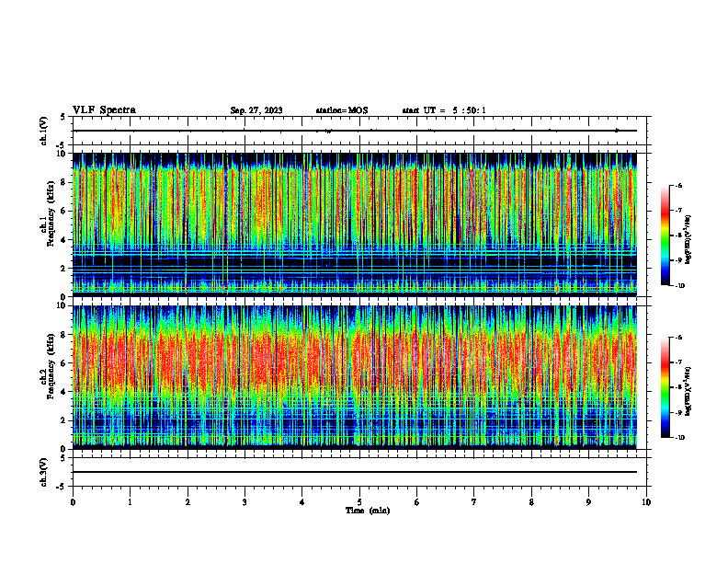Select the ch.2 "Frequency (kHz)" axis label
The width and height of the screenshot is (728, 563).
point(51,366)
